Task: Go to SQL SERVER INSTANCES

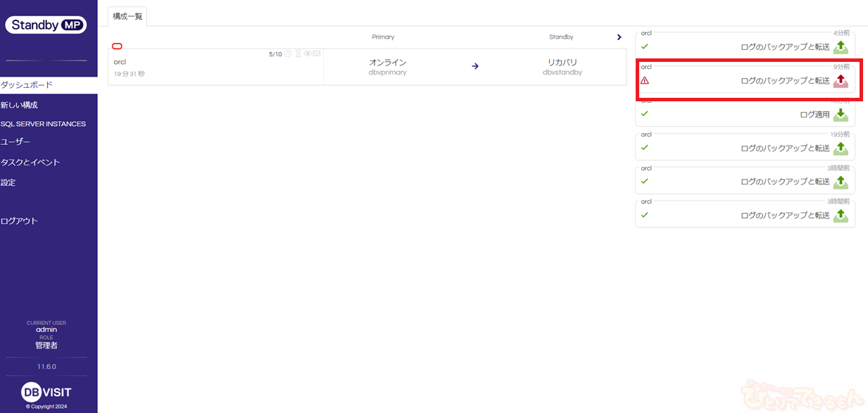Action: (43, 124)
